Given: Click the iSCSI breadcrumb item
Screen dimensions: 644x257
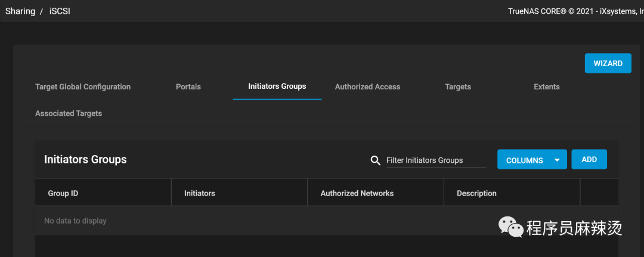Looking at the screenshot, I should click(61, 11).
